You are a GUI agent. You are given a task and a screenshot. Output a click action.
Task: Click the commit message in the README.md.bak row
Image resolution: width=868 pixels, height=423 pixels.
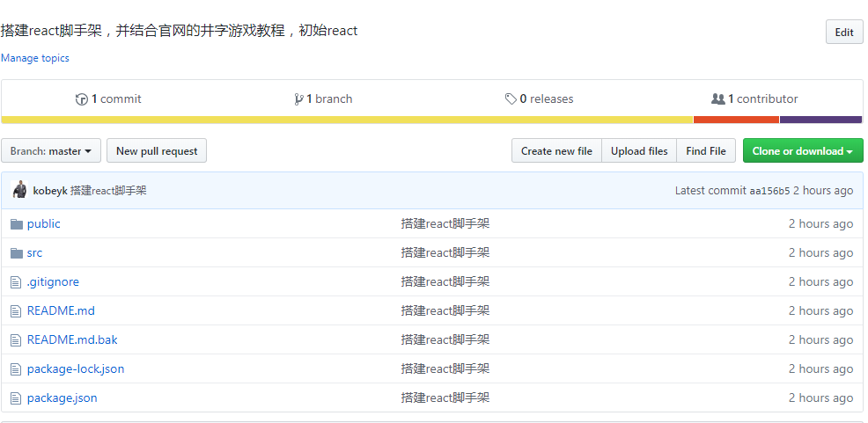click(x=445, y=339)
